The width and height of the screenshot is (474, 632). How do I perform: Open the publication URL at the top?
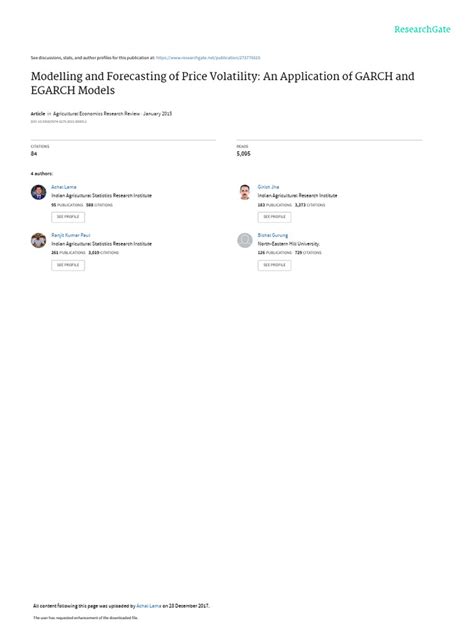pos(208,58)
